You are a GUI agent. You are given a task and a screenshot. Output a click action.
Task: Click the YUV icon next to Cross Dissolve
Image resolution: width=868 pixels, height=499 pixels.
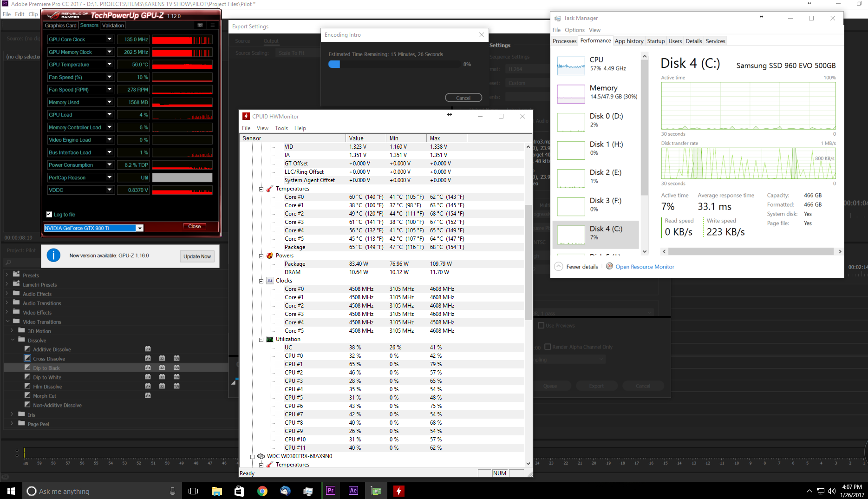[176, 358]
